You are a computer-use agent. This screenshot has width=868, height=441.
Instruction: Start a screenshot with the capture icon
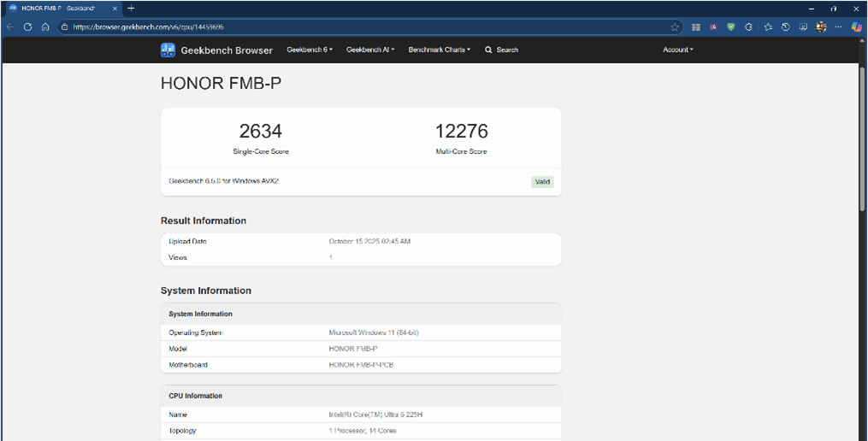[x=803, y=26]
